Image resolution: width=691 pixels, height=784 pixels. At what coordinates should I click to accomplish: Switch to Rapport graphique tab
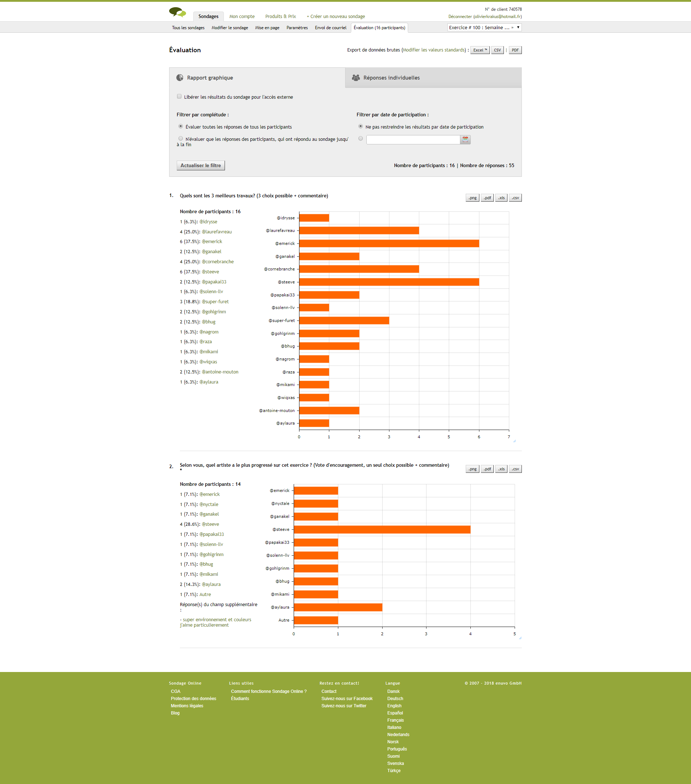(x=257, y=78)
